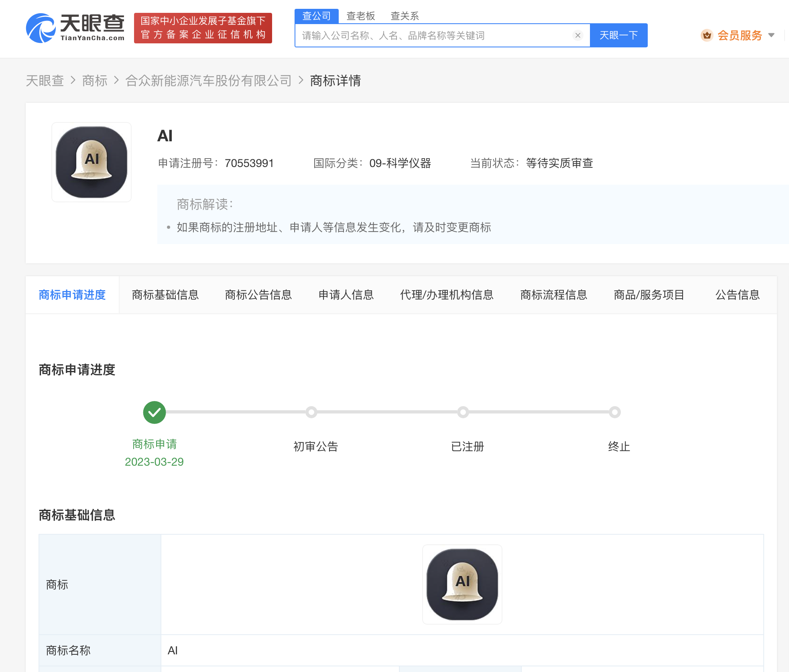Open 合众新能源汽车股份有限公司 breadcrumb link
Screen dimensions: 789x672
tap(208, 81)
